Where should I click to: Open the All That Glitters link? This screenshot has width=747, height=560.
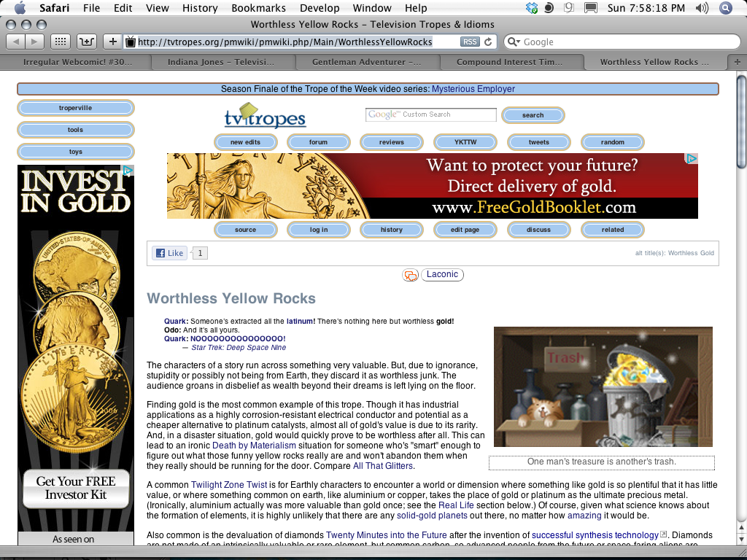(x=382, y=466)
